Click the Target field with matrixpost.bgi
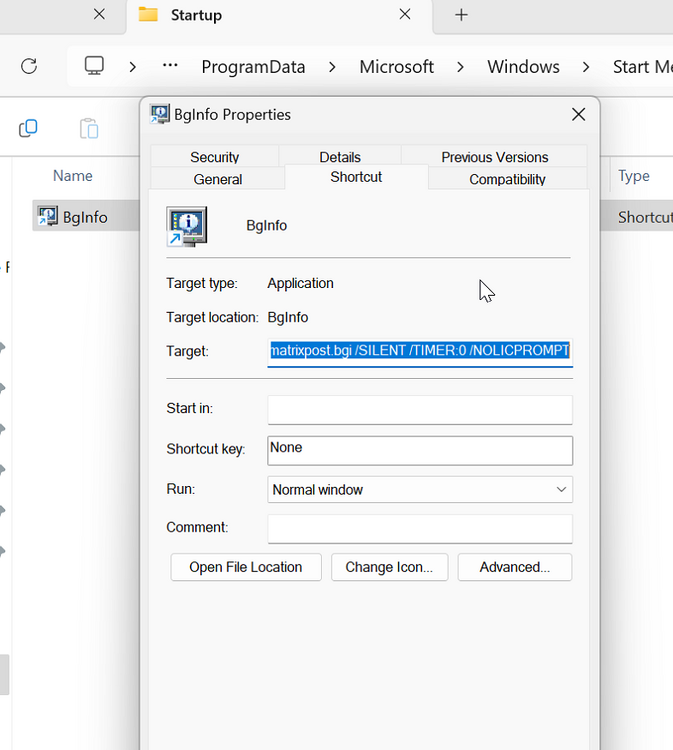 420,352
